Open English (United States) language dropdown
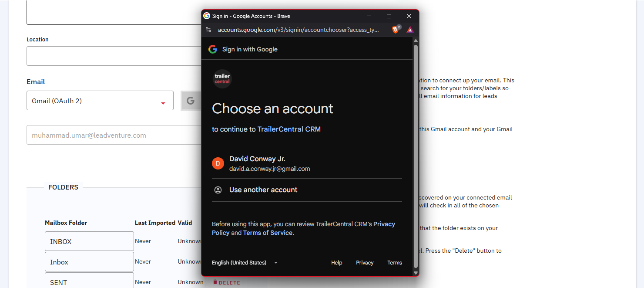644x288 pixels. (x=245, y=263)
